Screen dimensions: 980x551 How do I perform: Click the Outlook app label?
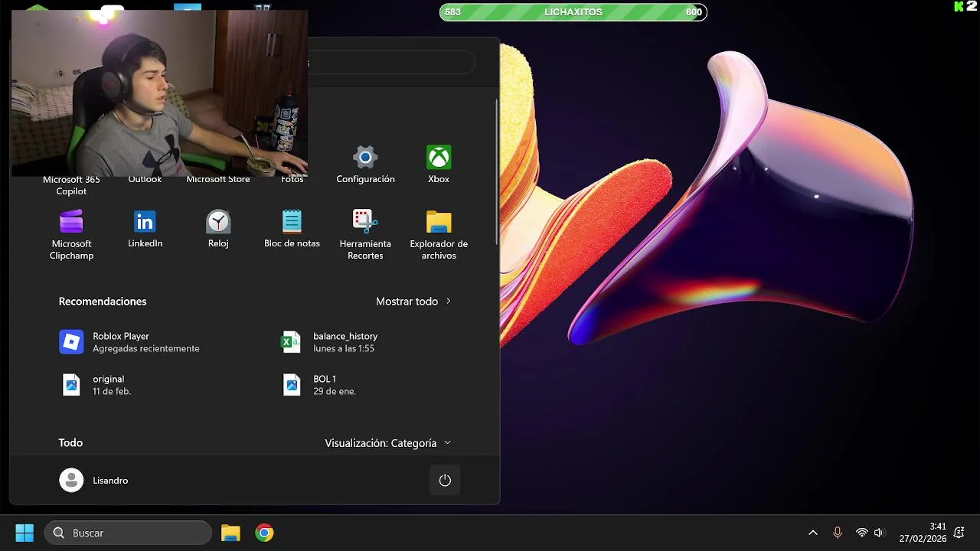point(145,179)
